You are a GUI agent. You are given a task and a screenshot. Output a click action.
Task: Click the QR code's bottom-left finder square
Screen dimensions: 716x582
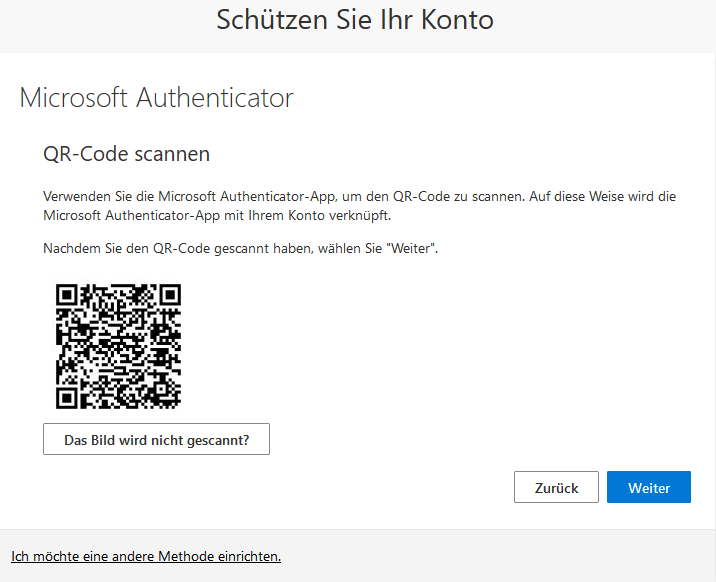(67, 398)
